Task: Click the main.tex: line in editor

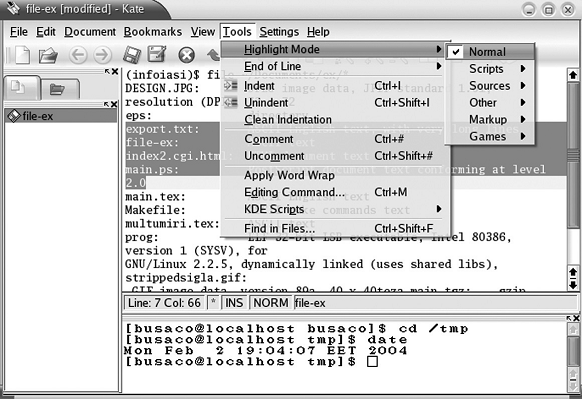Action: 155,197
